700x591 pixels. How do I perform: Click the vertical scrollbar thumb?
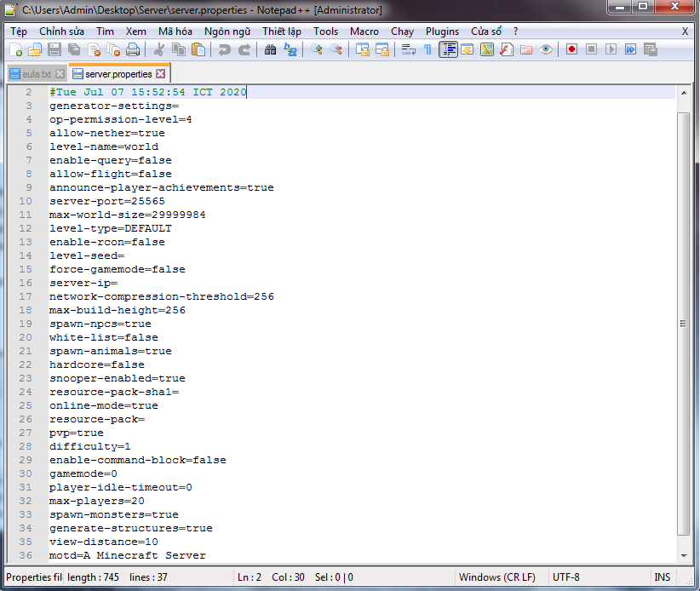[x=683, y=324]
